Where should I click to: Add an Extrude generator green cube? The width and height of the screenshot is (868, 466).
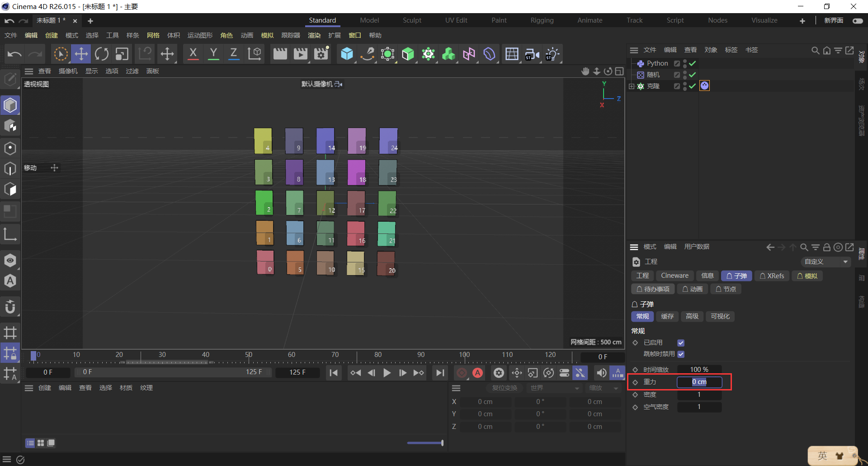tap(408, 54)
